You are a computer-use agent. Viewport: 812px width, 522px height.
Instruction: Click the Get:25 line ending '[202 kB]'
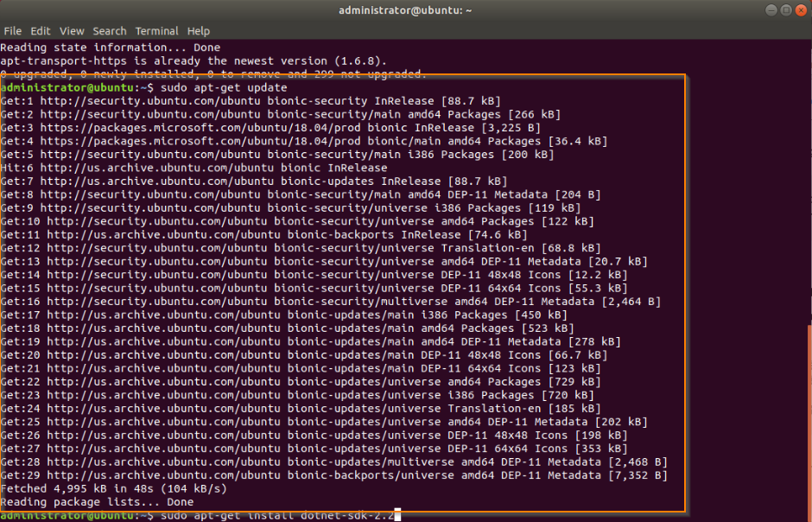324,423
